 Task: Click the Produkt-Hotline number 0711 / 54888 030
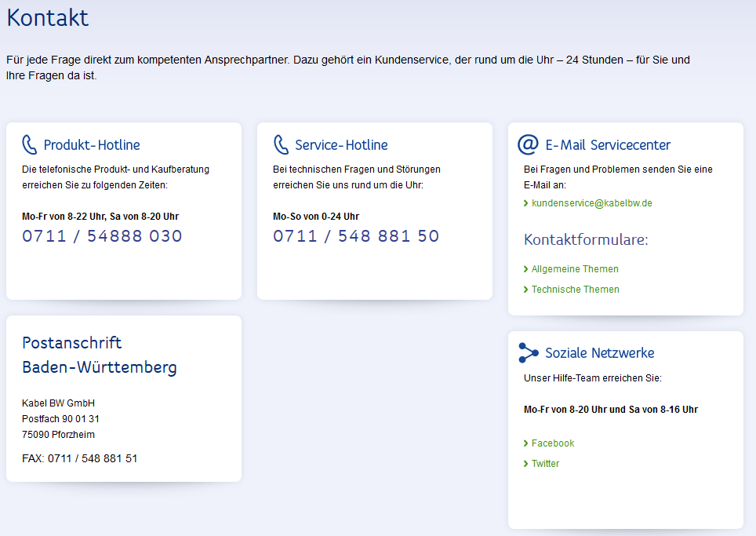point(102,236)
